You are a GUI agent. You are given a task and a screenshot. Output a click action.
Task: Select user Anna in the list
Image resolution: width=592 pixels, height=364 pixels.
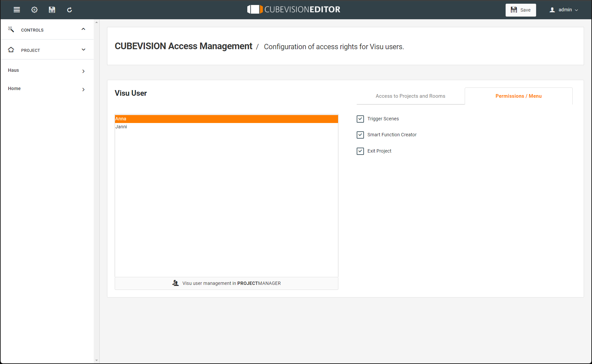point(226,119)
